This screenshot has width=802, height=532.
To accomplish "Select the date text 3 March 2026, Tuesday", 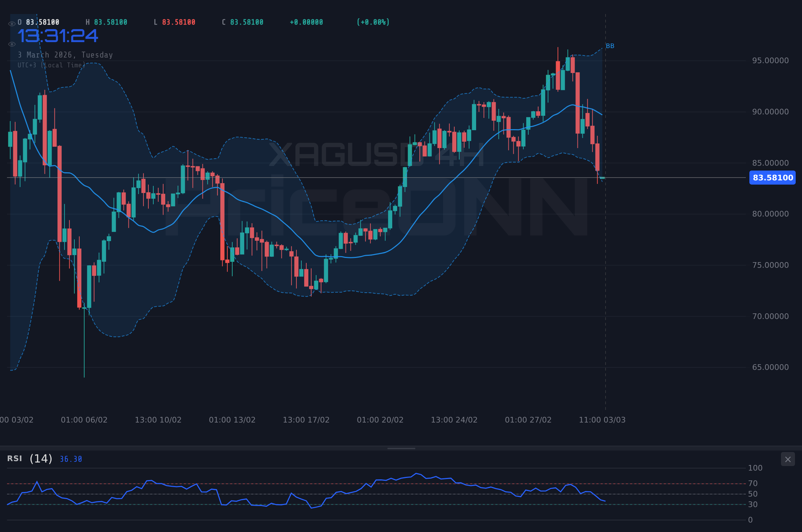I will (x=65, y=55).
